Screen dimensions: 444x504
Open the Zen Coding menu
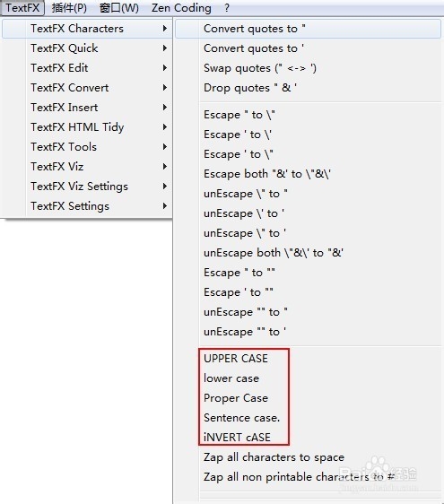(x=181, y=8)
